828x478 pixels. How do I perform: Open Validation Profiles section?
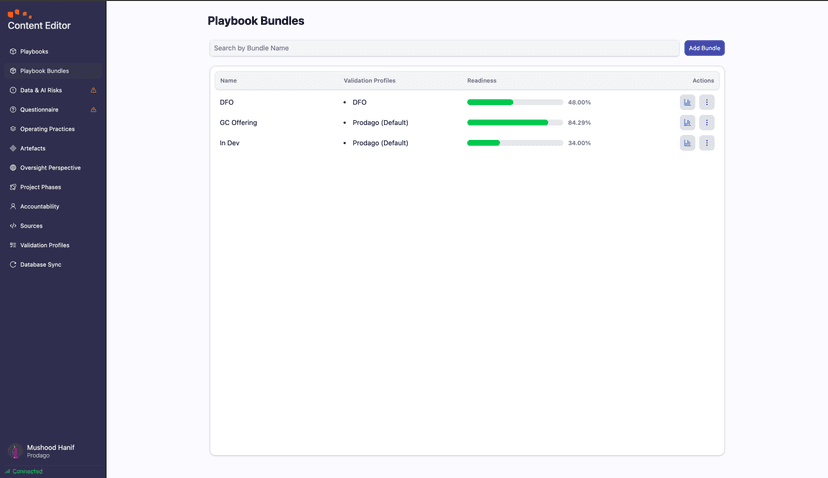45,245
